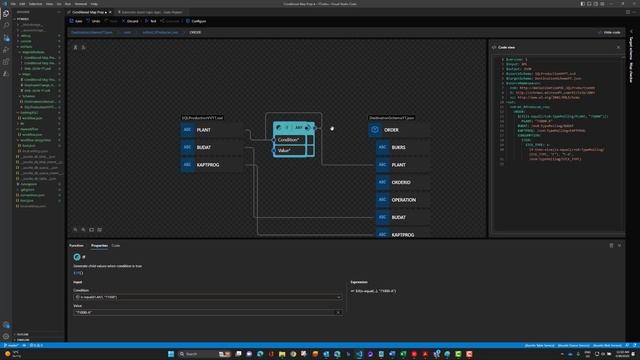Screen dimensions: 640x360
Task: Switch to Function tab in bottom panel
Action: 76,246
